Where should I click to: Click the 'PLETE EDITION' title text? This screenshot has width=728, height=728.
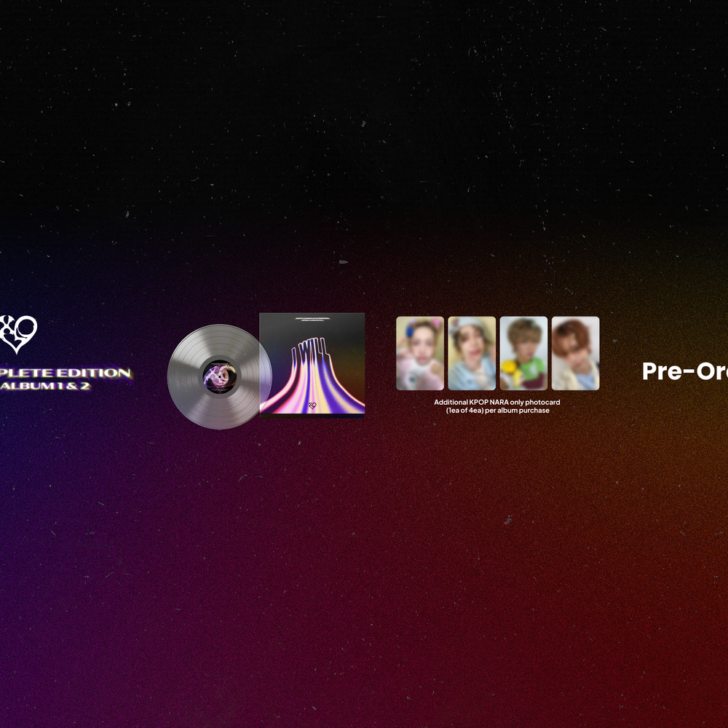[66, 373]
